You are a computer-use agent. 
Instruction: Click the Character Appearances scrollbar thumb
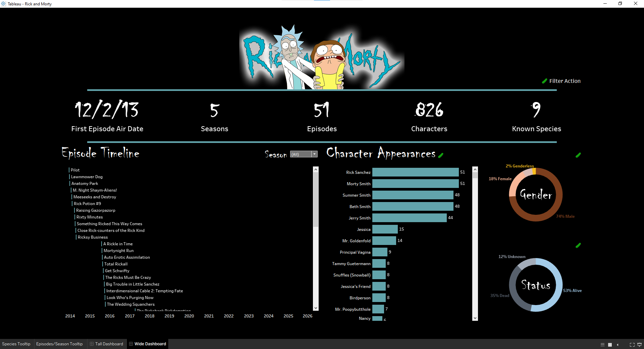click(x=475, y=175)
